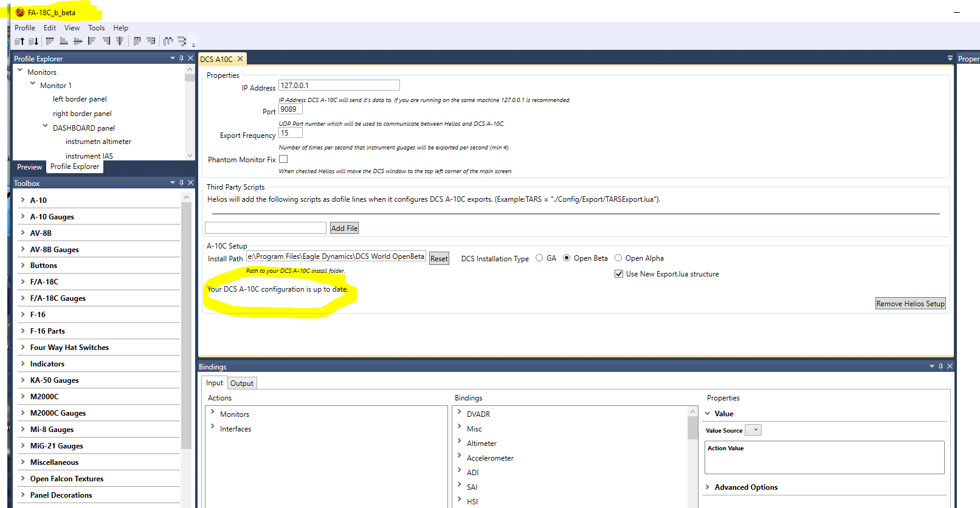Click the Bindings list vertical scrollbar
This screenshot has width=980, height=508.
(692, 427)
